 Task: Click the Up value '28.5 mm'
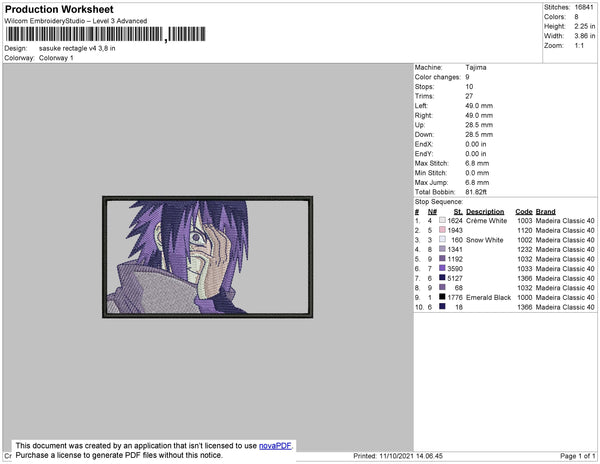(x=479, y=125)
